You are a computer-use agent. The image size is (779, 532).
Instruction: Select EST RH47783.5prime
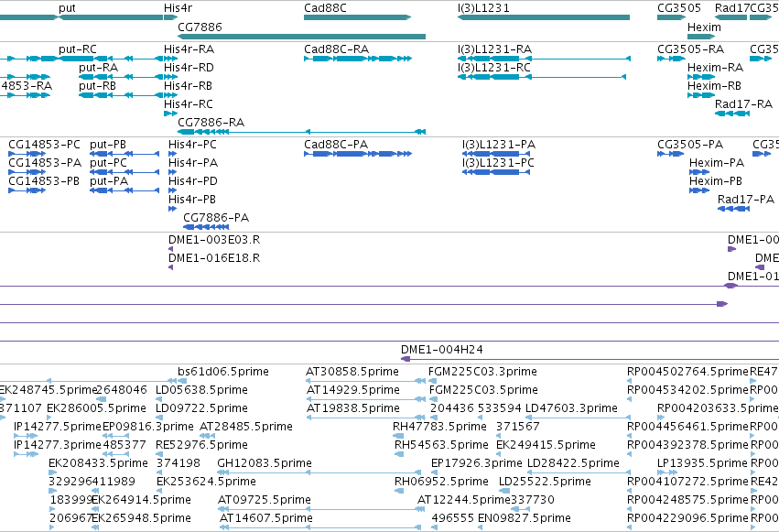coord(439,427)
